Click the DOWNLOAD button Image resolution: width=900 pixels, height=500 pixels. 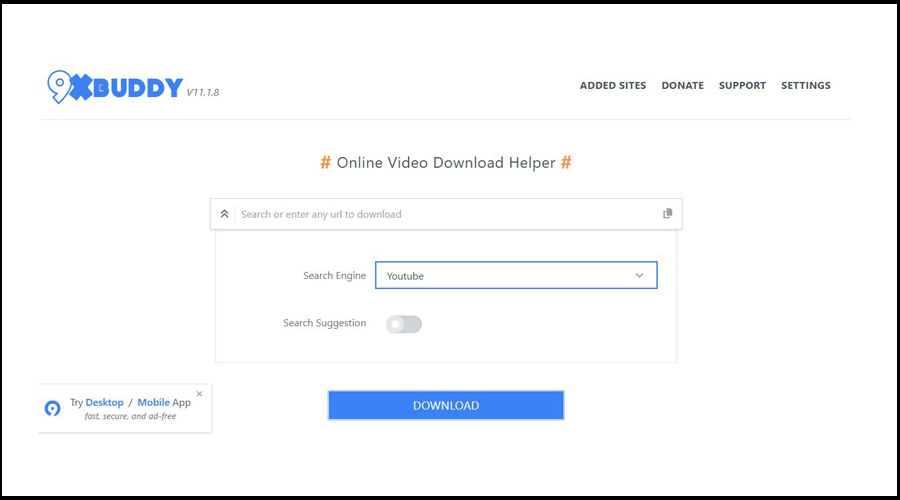click(x=446, y=405)
